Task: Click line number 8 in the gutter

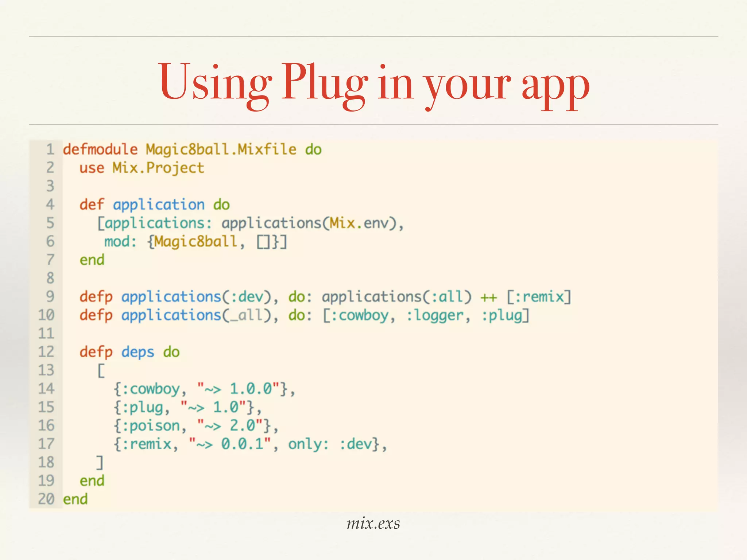Action: 50,278
